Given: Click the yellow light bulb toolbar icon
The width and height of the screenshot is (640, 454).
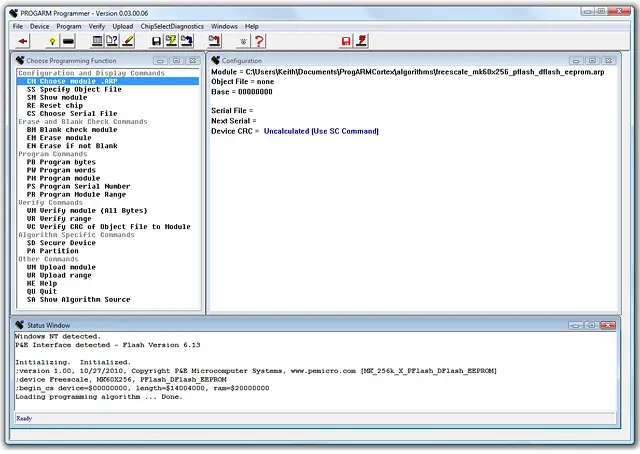Looking at the screenshot, I should (52, 41).
